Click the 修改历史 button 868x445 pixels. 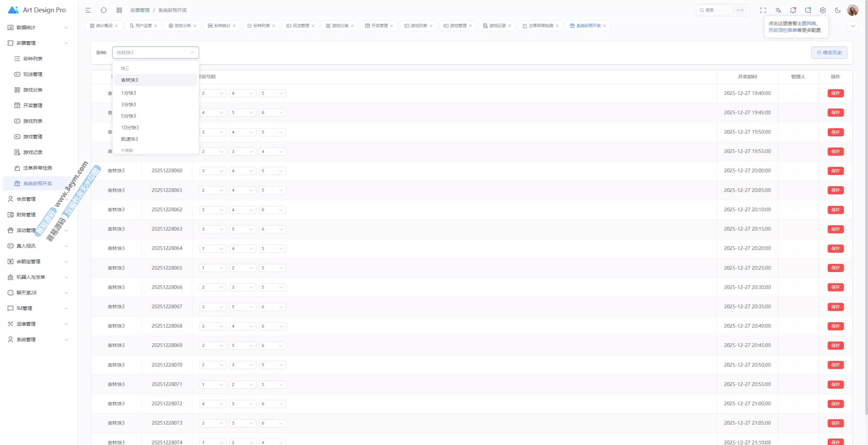click(x=829, y=53)
